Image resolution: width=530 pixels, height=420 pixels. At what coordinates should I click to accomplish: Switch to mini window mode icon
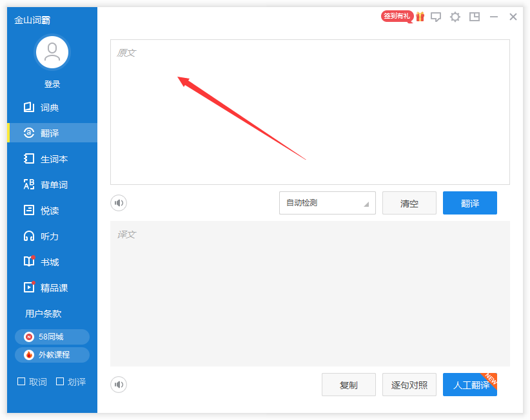click(x=475, y=17)
